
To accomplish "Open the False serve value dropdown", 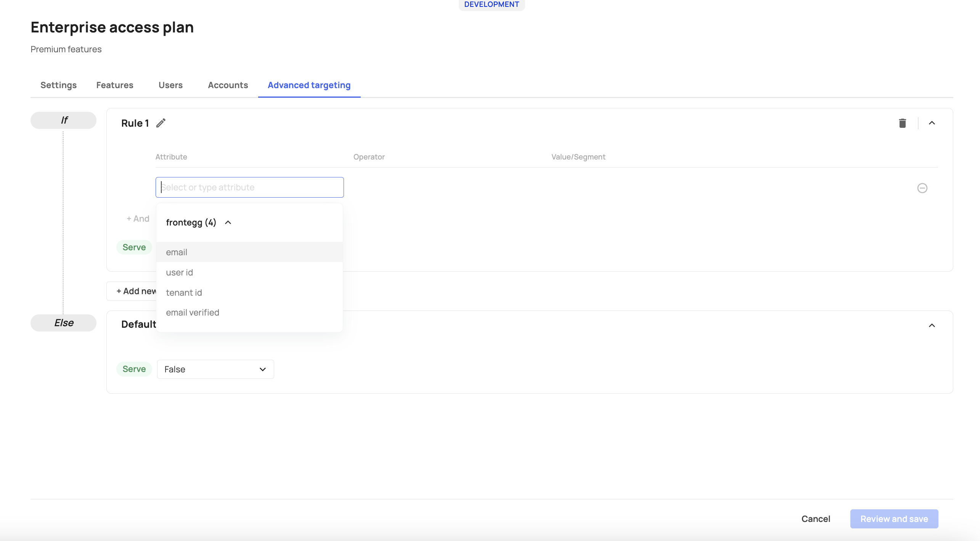I will 215,369.
